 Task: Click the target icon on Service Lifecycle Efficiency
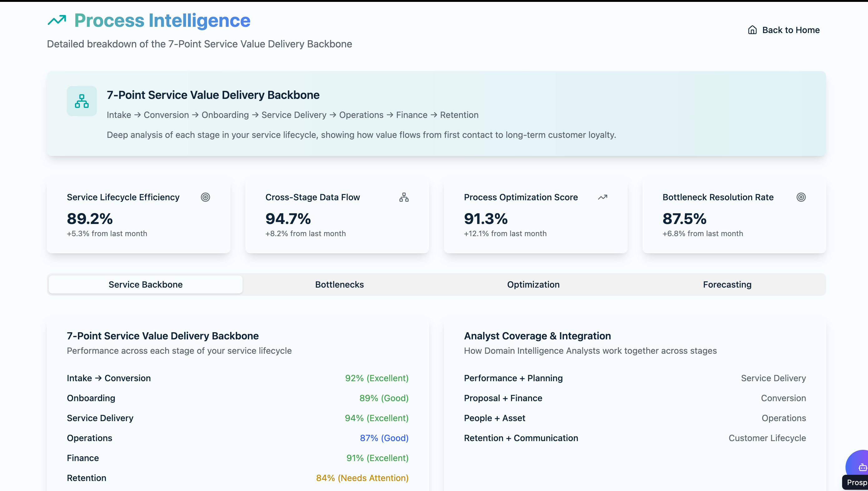(x=205, y=197)
